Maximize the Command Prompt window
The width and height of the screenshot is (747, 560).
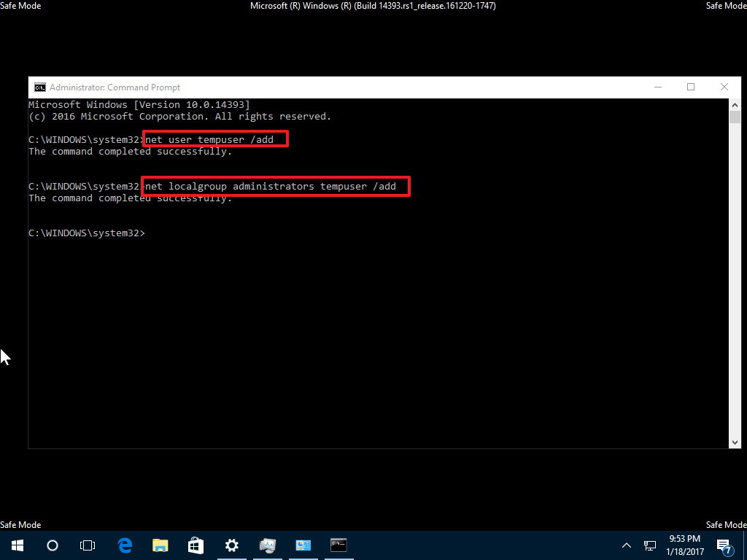point(691,87)
